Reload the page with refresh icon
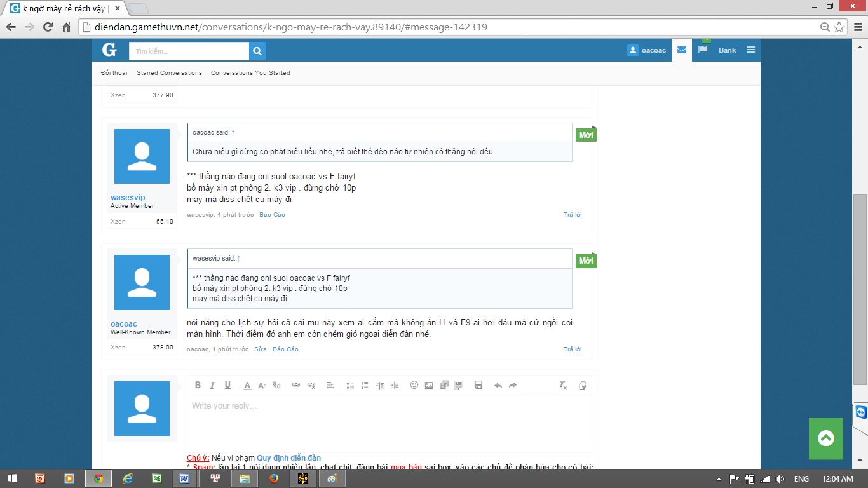This screenshot has width=868, height=488. pyautogui.click(x=48, y=27)
